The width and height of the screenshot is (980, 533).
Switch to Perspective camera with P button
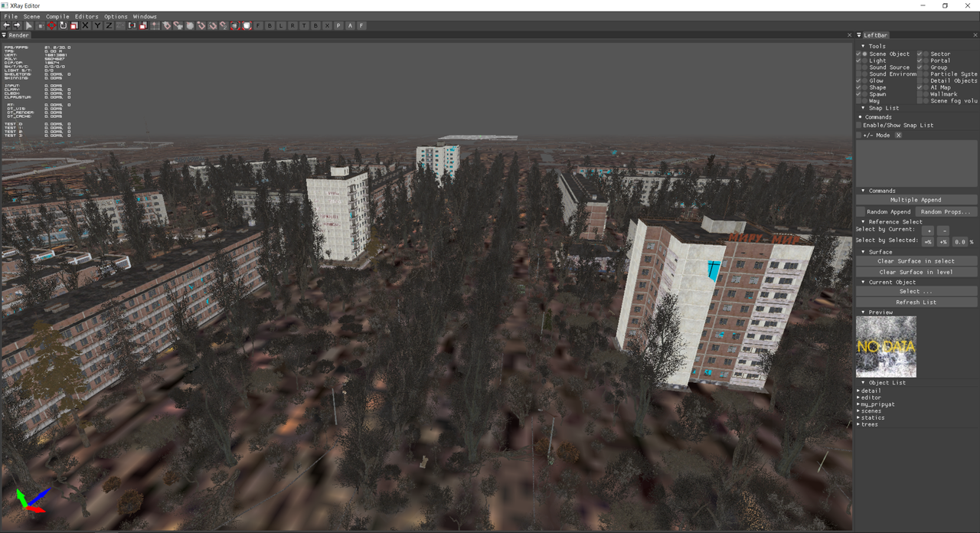pos(338,25)
